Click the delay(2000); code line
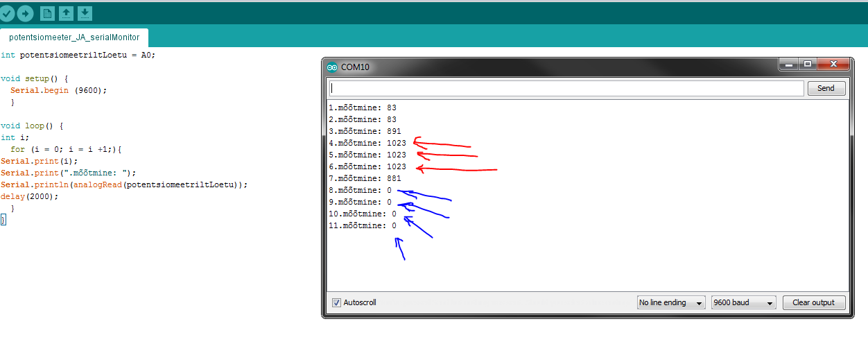The width and height of the screenshot is (868, 353). pos(30,196)
